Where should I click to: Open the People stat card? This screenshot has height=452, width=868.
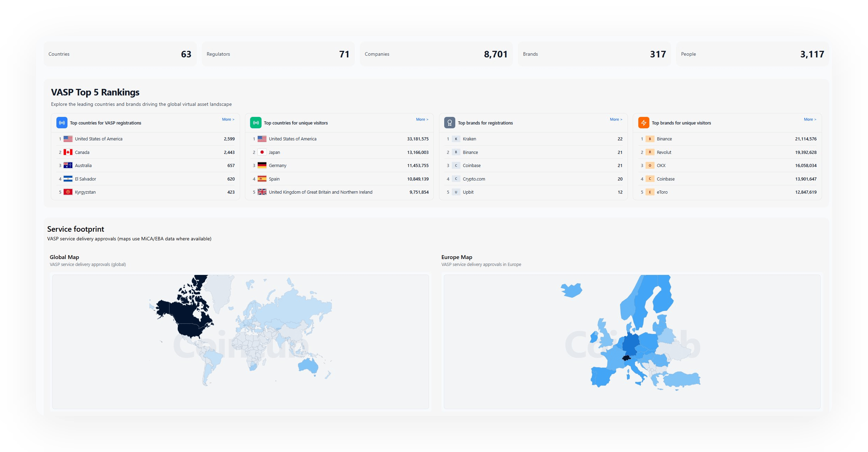click(752, 54)
